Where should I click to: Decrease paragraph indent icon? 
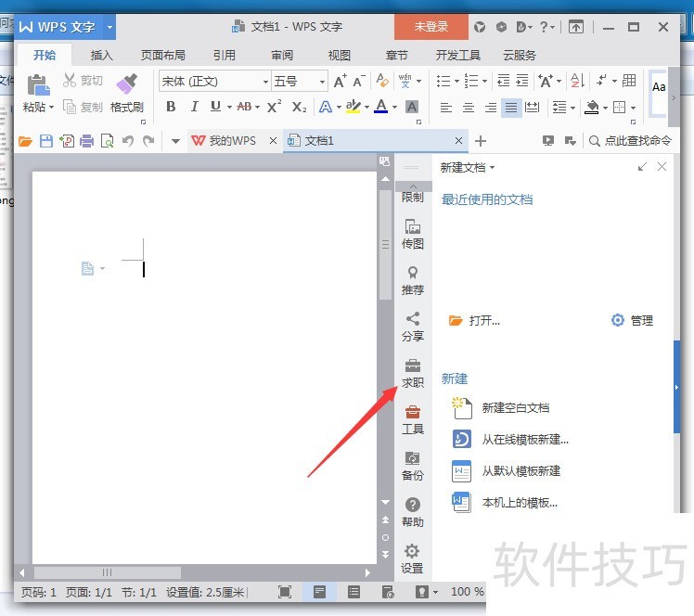pyautogui.click(x=503, y=81)
